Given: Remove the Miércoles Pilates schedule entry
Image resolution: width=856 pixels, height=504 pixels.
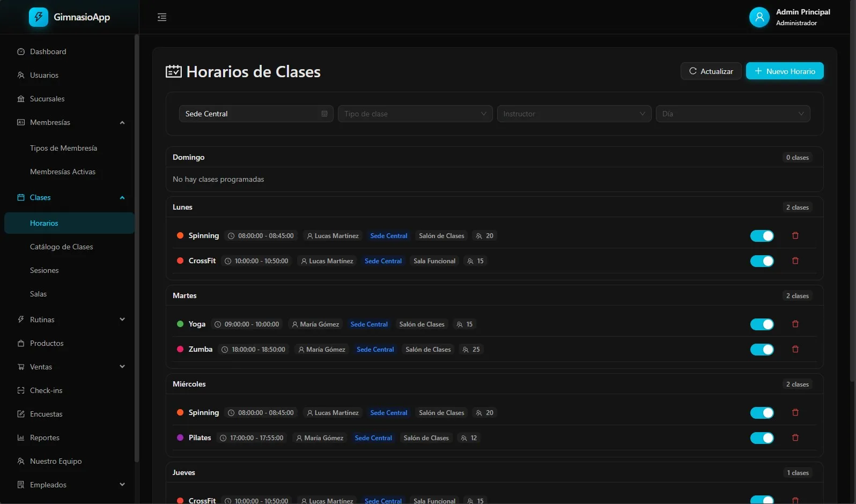Looking at the screenshot, I should coord(795,438).
